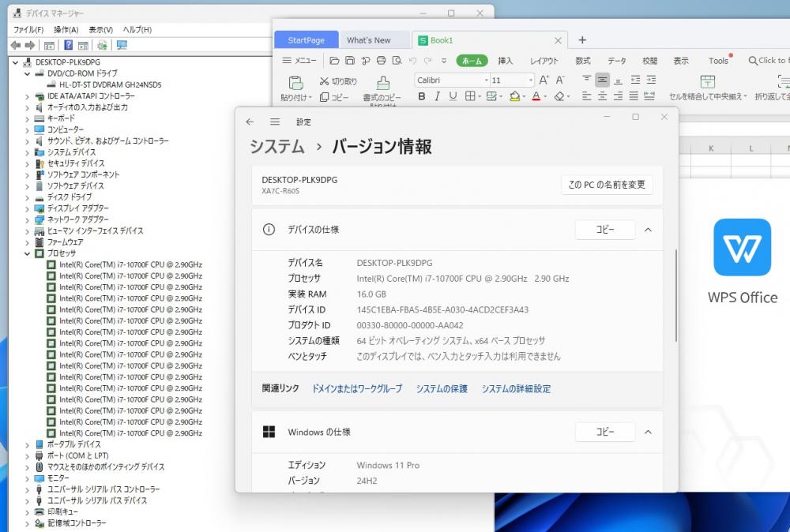
Task: Open ドメインまたはワークグループ link
Action: pyautogui.click(x=357, y=388)
